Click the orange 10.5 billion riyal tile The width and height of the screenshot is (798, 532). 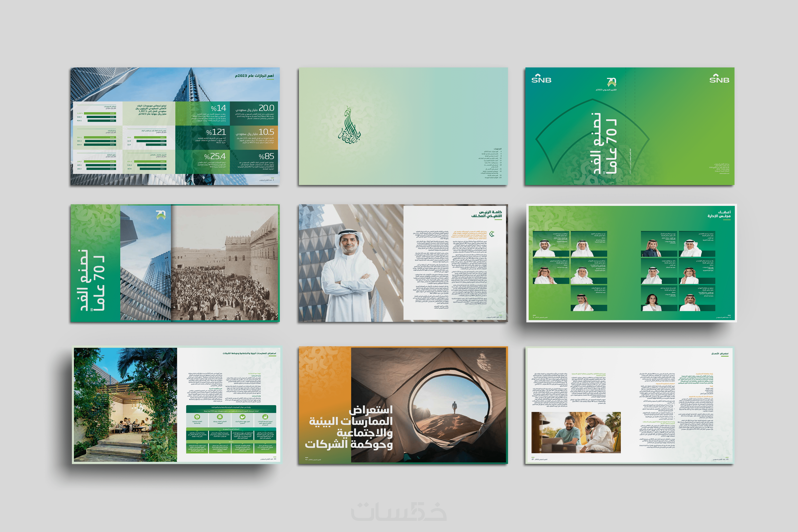pos(254,137)
